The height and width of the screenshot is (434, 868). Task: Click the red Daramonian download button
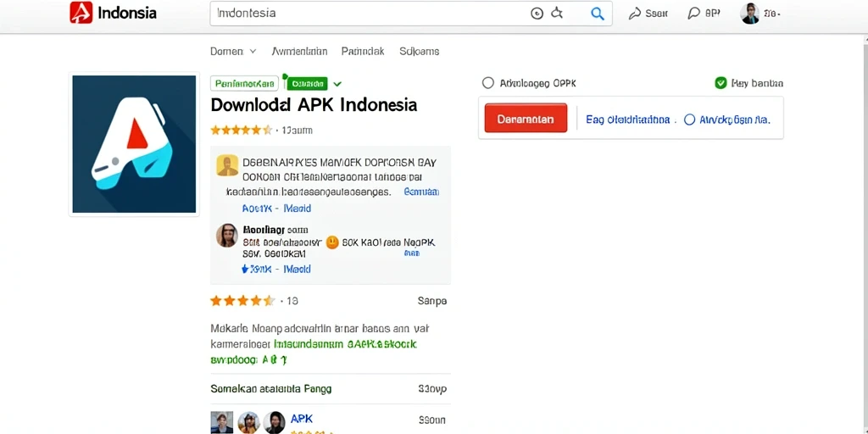point(526,119)
